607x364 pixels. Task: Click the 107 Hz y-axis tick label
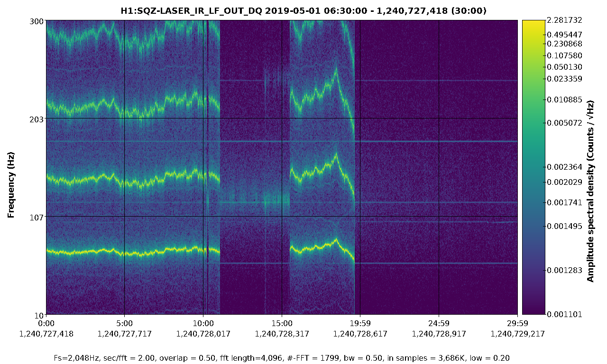click(37, 217)
